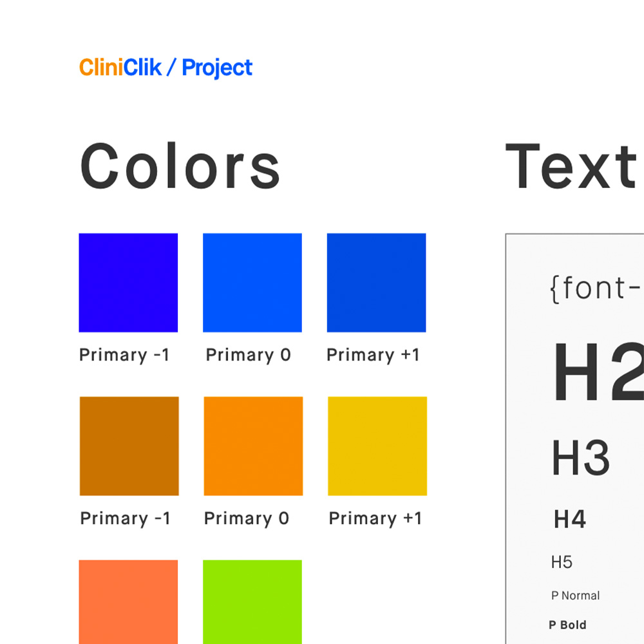Select the dark blue Primary -1 swatch

pyautogui.click(x=128, y=283)
